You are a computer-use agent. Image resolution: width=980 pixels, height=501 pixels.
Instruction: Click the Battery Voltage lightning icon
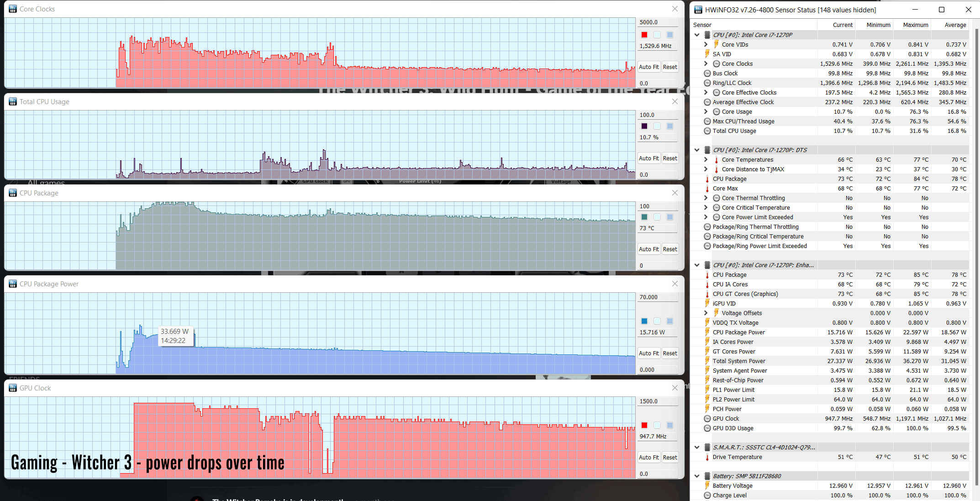pos(707,485)
